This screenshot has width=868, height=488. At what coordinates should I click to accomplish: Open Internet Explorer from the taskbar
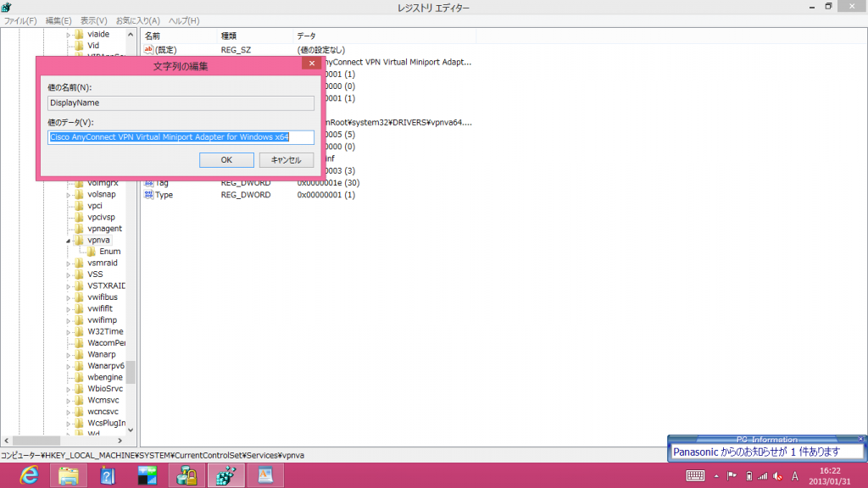(29, 475)
